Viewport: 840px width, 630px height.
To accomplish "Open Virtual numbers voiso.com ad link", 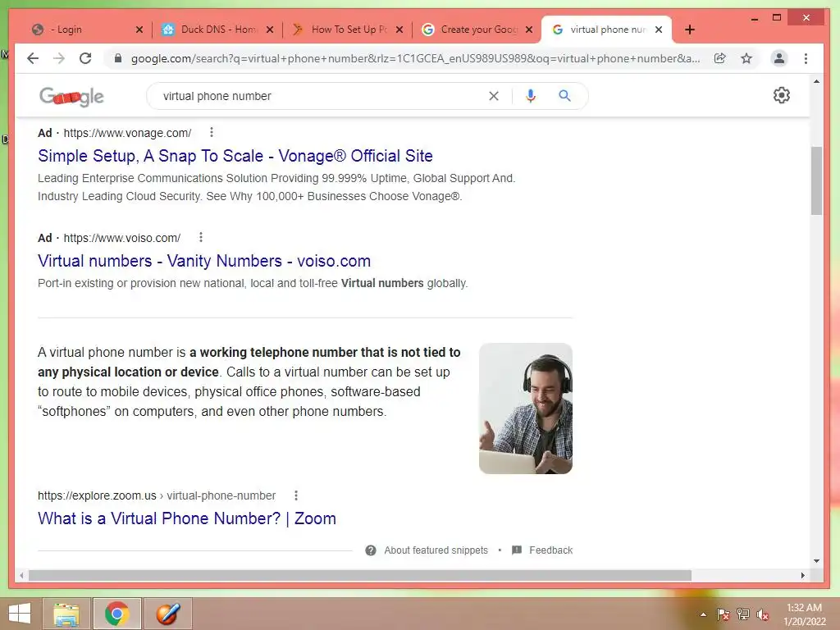I will click(204, 261).
